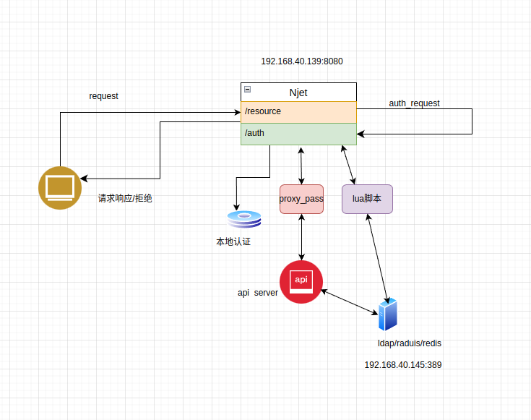Viewport: 531px width, 420px height.
Task: Collapse the Njet container with minus icon
Action: (248, 89)
